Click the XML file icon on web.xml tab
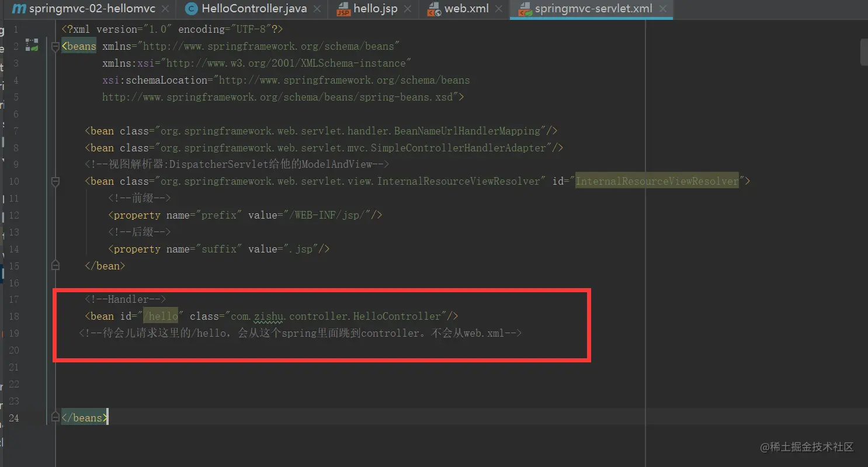 pos(434,9)
